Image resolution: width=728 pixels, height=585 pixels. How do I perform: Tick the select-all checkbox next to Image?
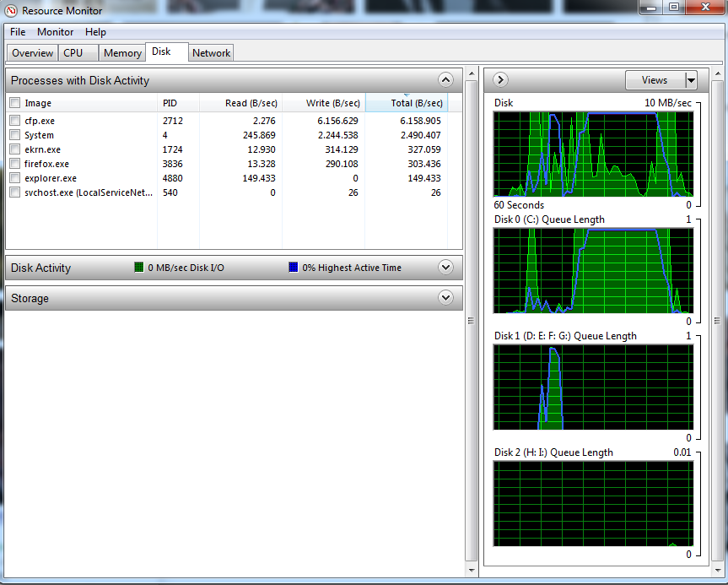click(x=15, y=103)
